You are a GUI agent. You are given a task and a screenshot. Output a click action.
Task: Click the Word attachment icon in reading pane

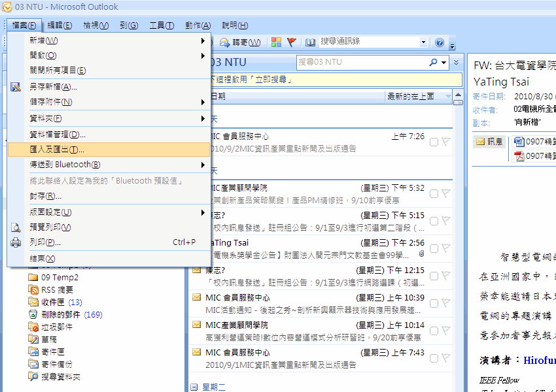pos(519,142)
